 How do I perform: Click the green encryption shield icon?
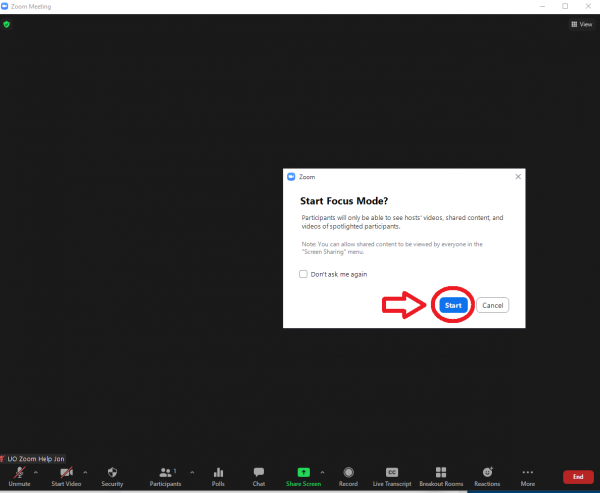[x=7, y=24]
